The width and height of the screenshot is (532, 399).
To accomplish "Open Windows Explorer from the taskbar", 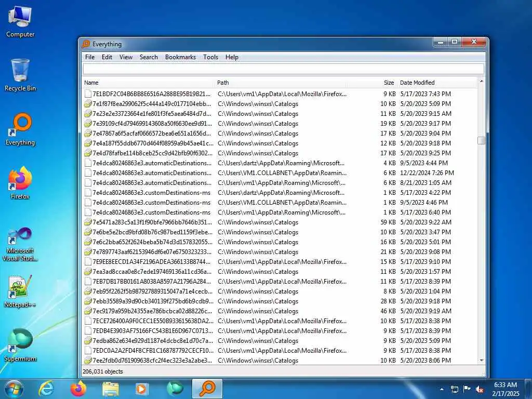I will click(110, 389).
